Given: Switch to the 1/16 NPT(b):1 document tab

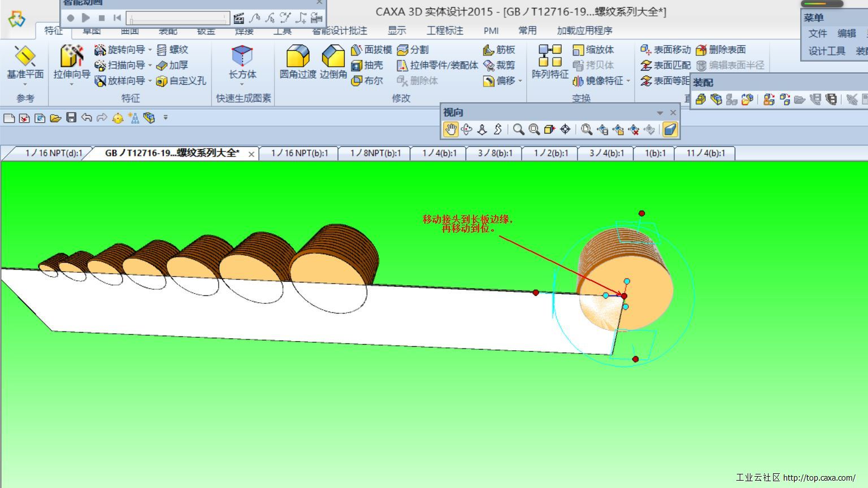Looking at the screenshot, I should 299,153.
